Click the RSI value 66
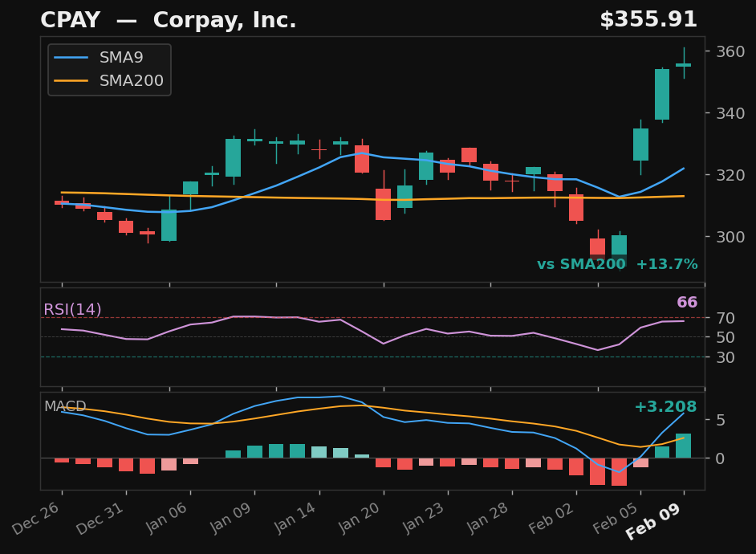 pyautogui.click(x=687, y=303)
